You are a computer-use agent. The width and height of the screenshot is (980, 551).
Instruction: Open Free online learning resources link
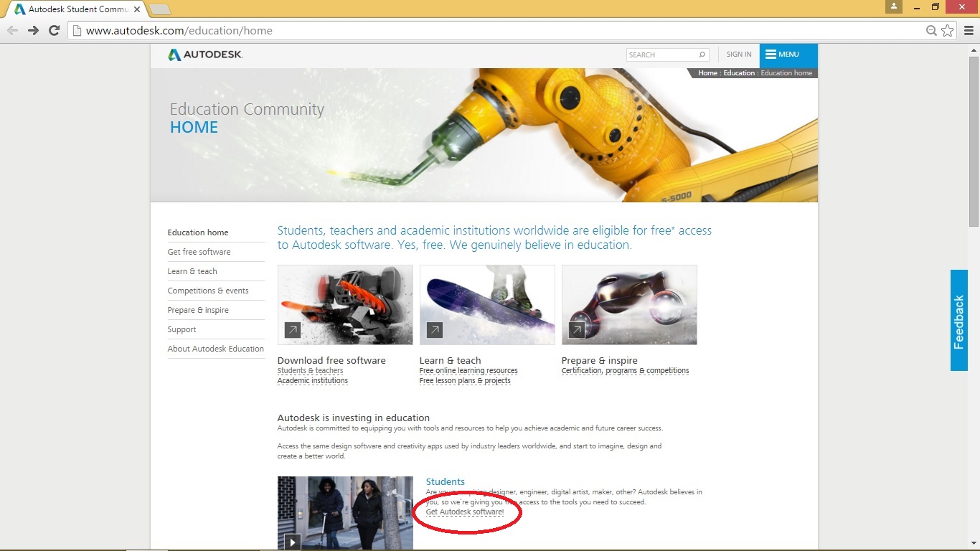click(x=468, y=371)
